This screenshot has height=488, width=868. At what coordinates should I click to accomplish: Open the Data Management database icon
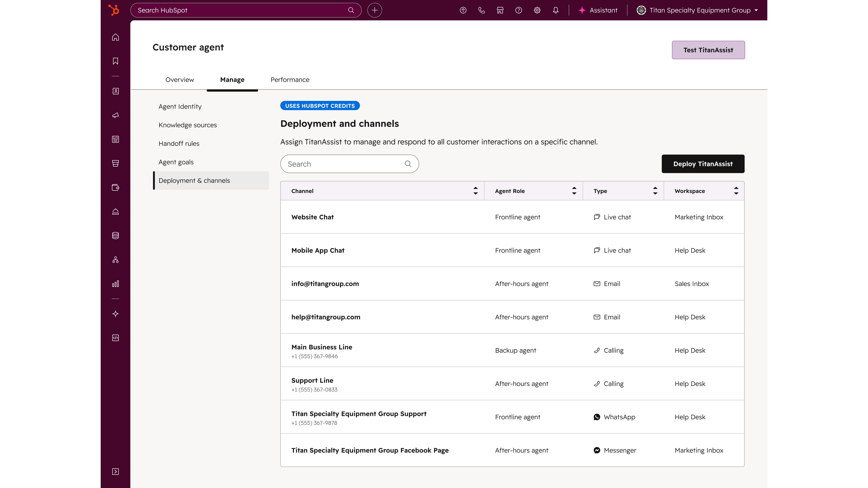[115, 235]
